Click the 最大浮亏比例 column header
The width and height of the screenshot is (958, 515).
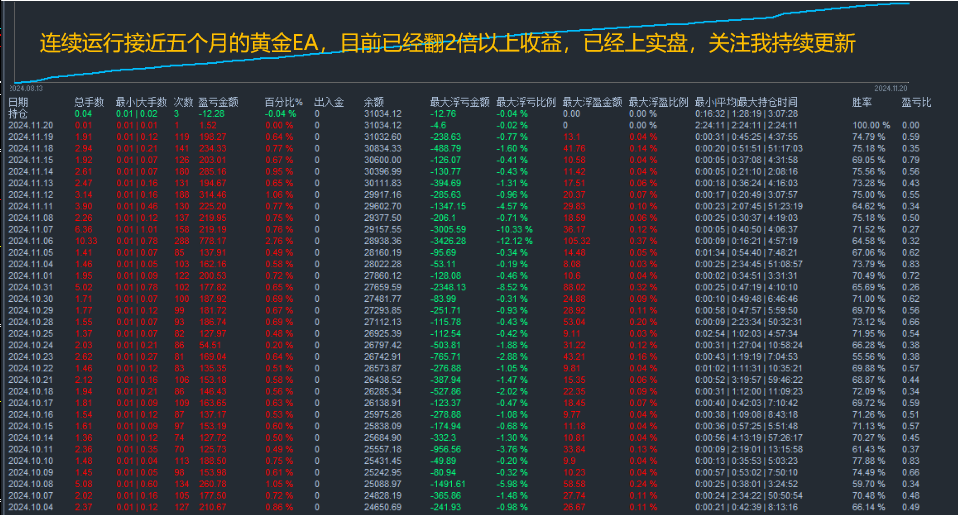(x=526, y=102)
